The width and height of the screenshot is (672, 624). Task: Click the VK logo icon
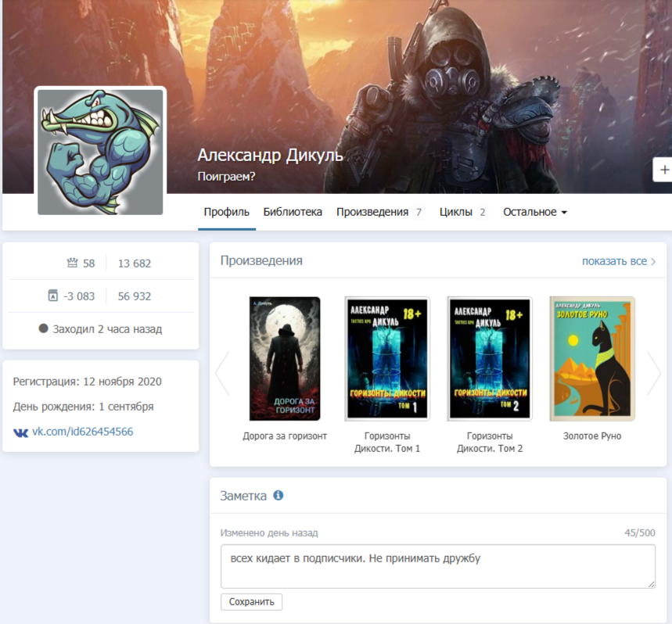[x=21, y=432]
